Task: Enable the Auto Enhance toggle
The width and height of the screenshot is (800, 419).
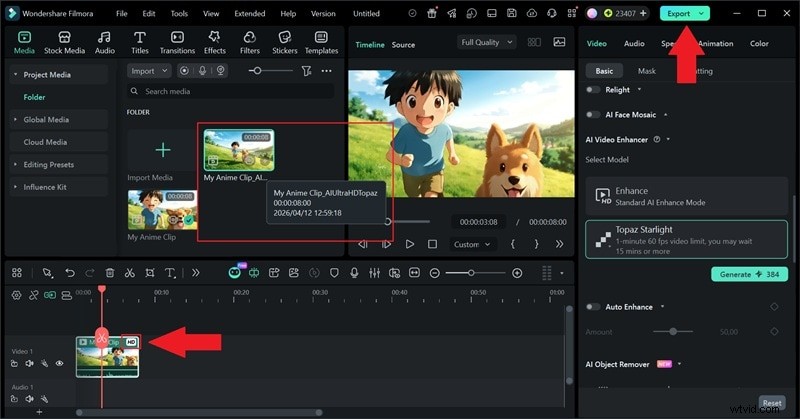Action: pyautogui.click(x=593, y=307)
